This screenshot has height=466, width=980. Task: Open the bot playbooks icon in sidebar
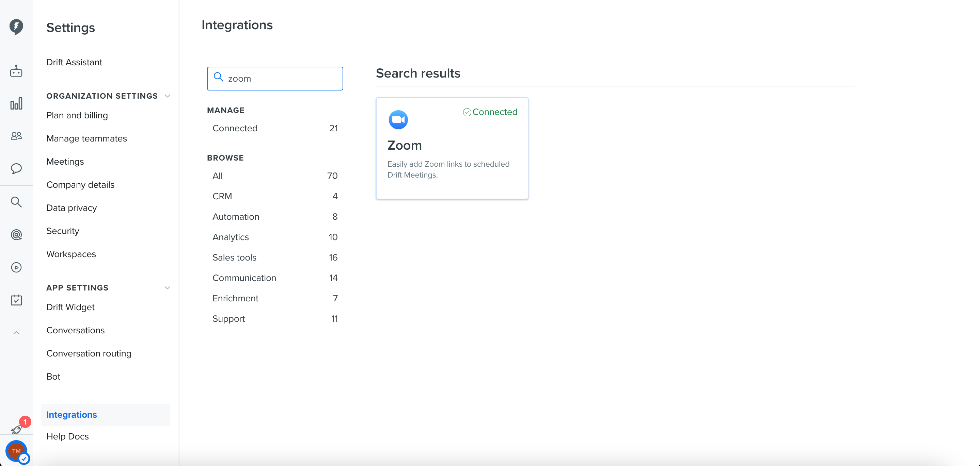tap(16, 71)
